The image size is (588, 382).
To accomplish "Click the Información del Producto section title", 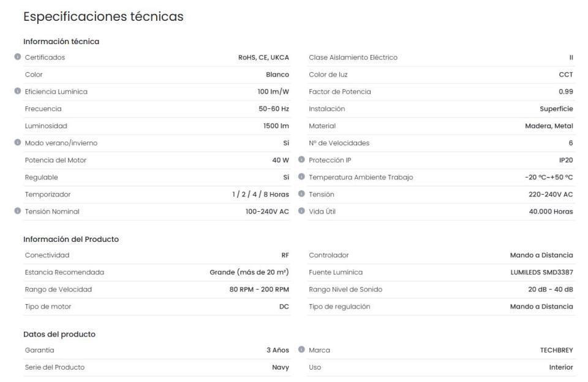I will pos(71,239).
